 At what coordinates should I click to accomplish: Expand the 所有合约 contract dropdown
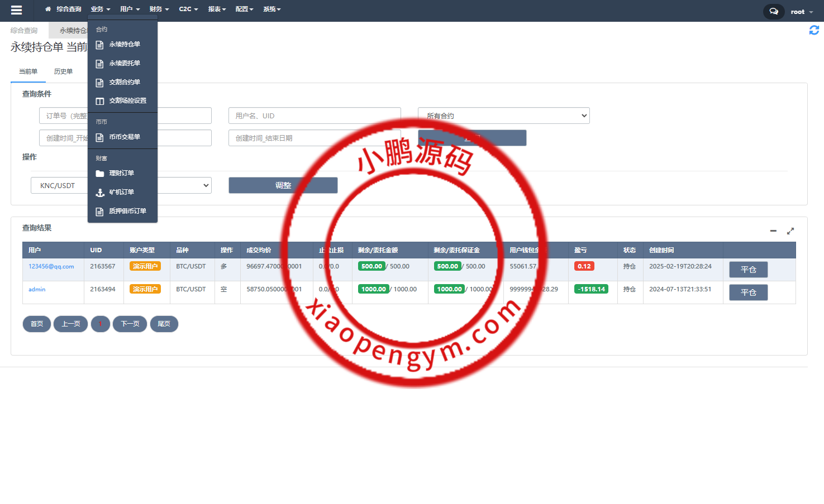click(x=503, y=116)
